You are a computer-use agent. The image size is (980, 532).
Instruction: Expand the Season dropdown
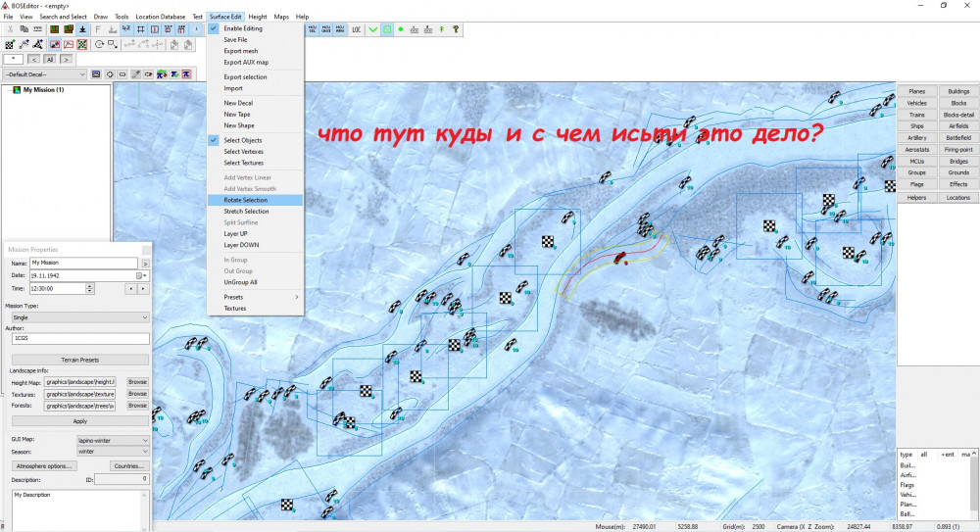tap(113, 452)
